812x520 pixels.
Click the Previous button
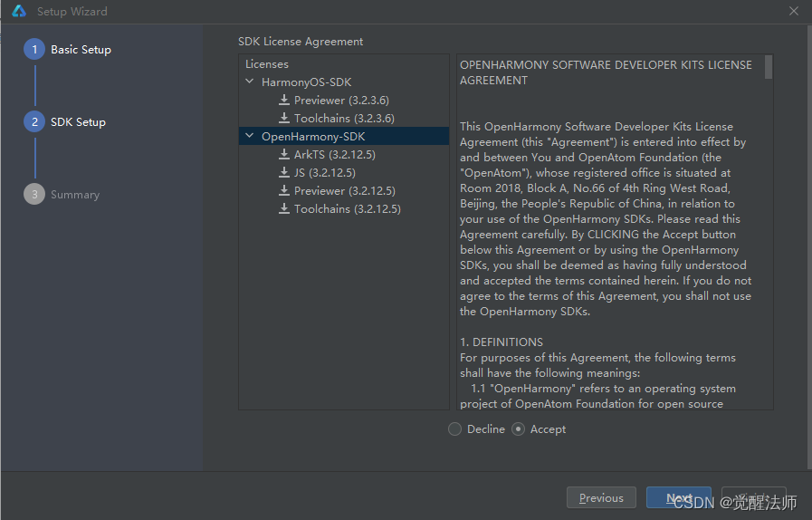[601, 497]
